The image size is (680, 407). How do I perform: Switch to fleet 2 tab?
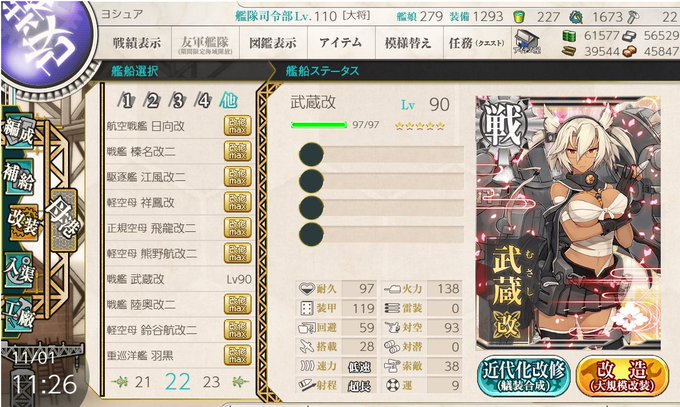(x=152, y=101)
